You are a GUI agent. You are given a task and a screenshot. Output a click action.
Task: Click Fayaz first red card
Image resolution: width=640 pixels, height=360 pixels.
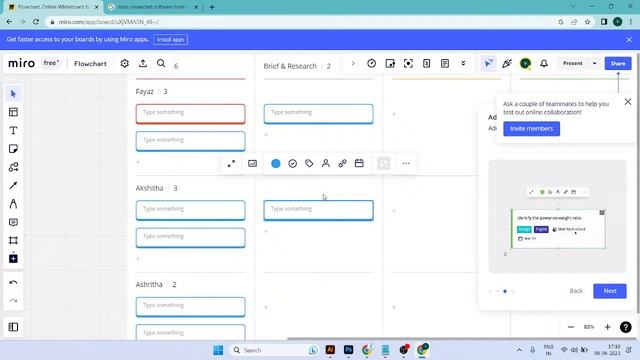(191, 114)
